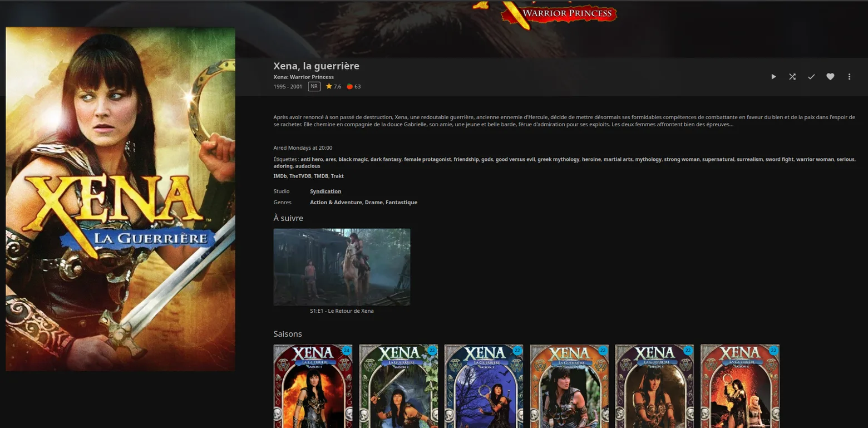Click the 7.6 star rating
The width and height of the screenshot is (868, 428).
(x=334, y=87)
